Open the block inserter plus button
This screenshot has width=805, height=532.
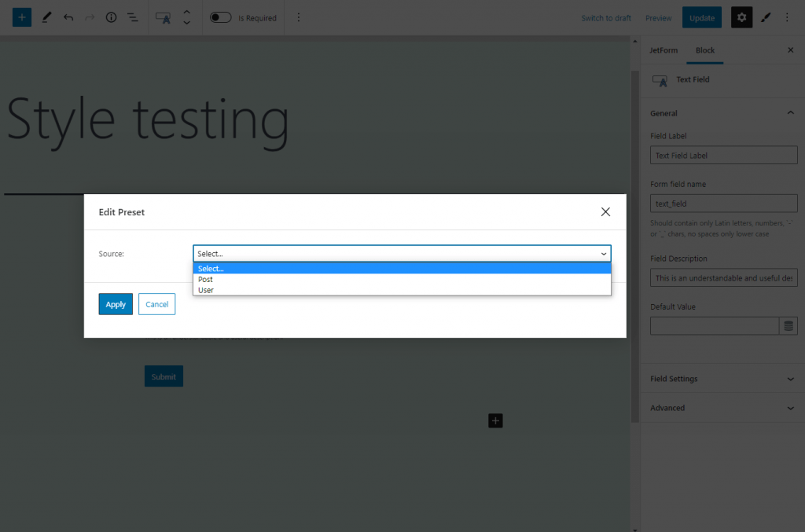point(21,17)
